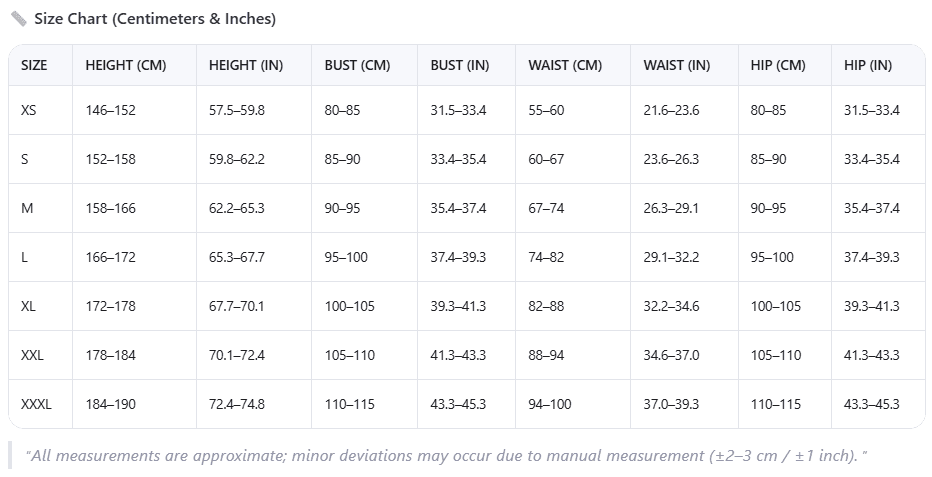Select the XXXL size row label
Image resolution: width=932 pixels, height=477 pixels.
pyautogui.click(x=36, y=405)
